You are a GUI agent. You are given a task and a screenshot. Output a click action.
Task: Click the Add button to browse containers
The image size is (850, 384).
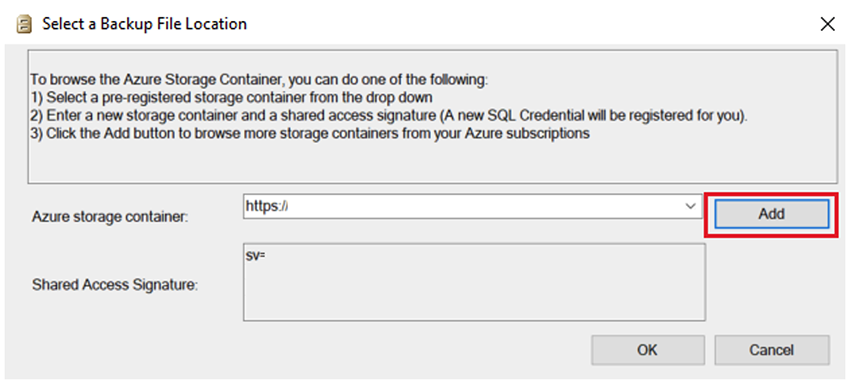pos(771,214)
